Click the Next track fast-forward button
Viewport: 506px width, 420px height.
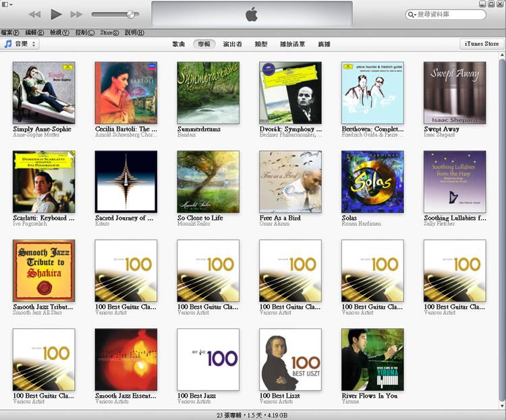[76, 14]
